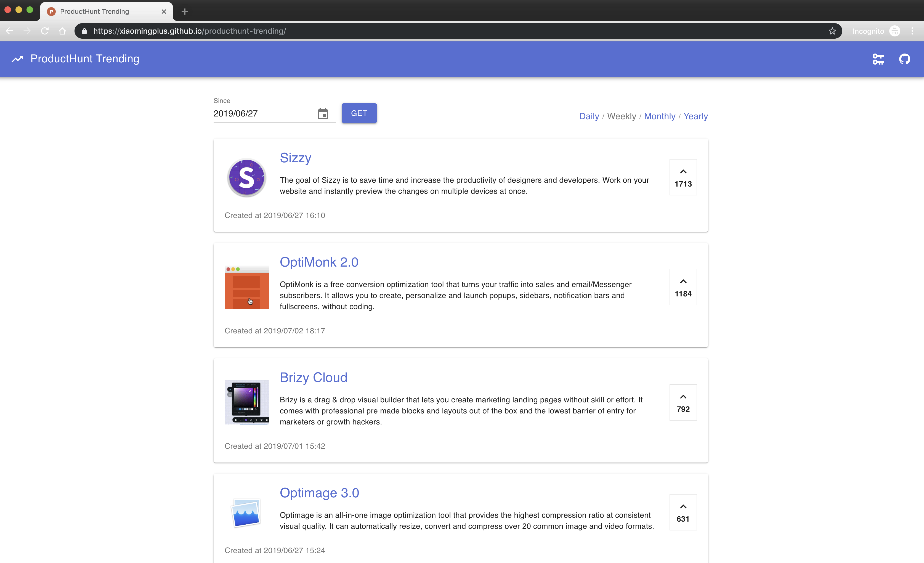Open the Brizy Cloud title link
924x563 pixels.
point(313,377)
